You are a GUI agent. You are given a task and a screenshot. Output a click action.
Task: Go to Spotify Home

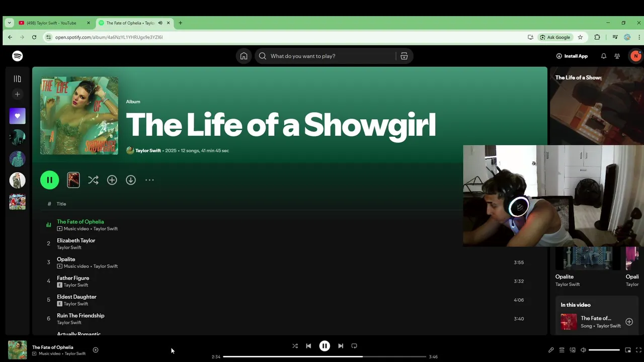click(x=244, y=56)
